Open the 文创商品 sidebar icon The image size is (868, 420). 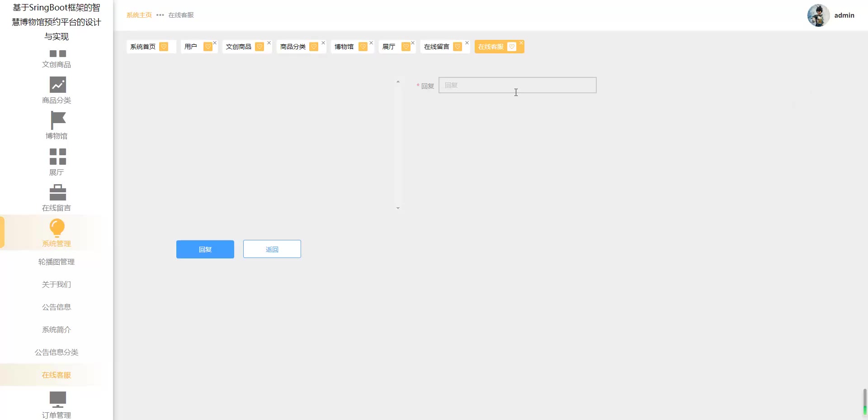[57, 53]
